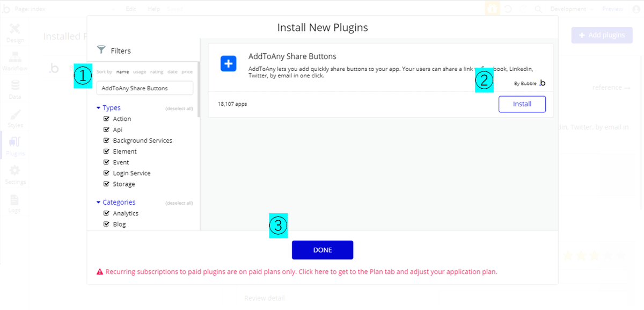644x310 pixels.
Task: Open the Help menu in top bar
Action: [x=153, y=9]
